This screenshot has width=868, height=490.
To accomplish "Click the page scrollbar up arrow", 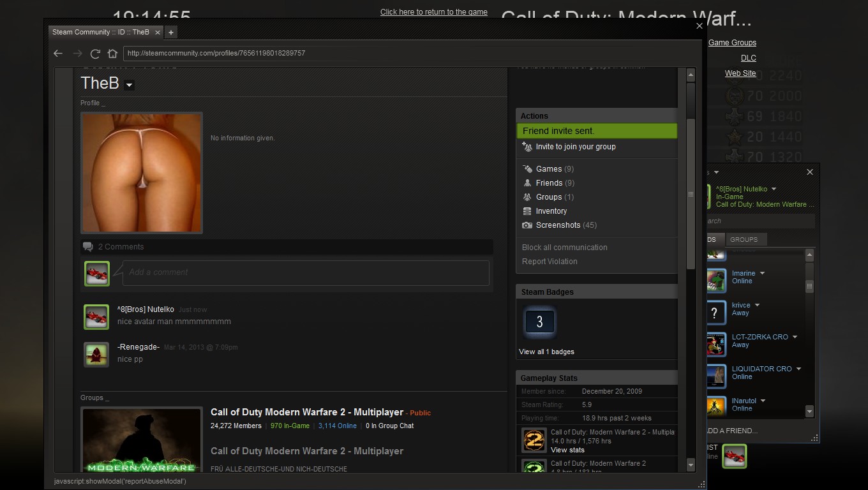I will 691,75.
